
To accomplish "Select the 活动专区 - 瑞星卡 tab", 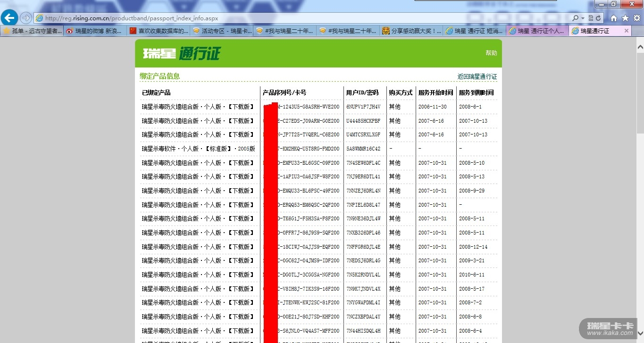I will coord(222,31).
